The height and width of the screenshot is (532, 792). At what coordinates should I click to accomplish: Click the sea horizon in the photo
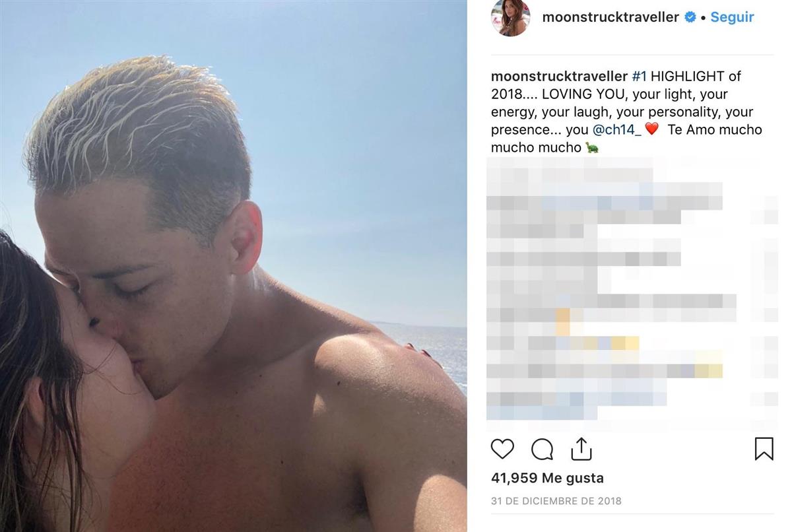(422, 323)
